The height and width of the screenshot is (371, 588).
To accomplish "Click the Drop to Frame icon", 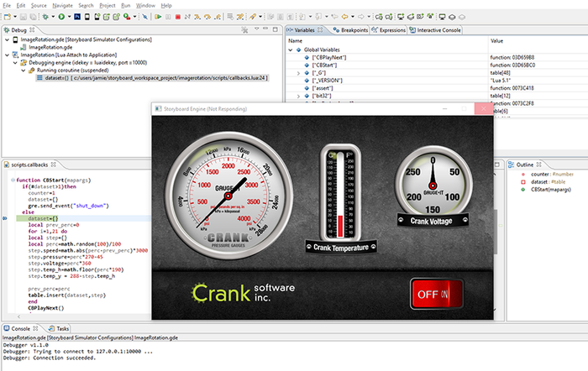I will pos(230,17).
